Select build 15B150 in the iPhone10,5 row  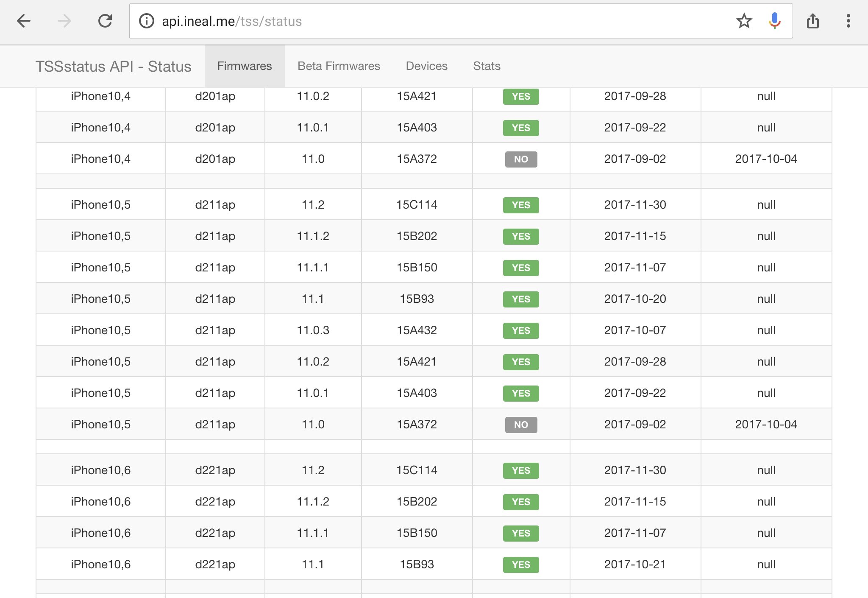417,268
